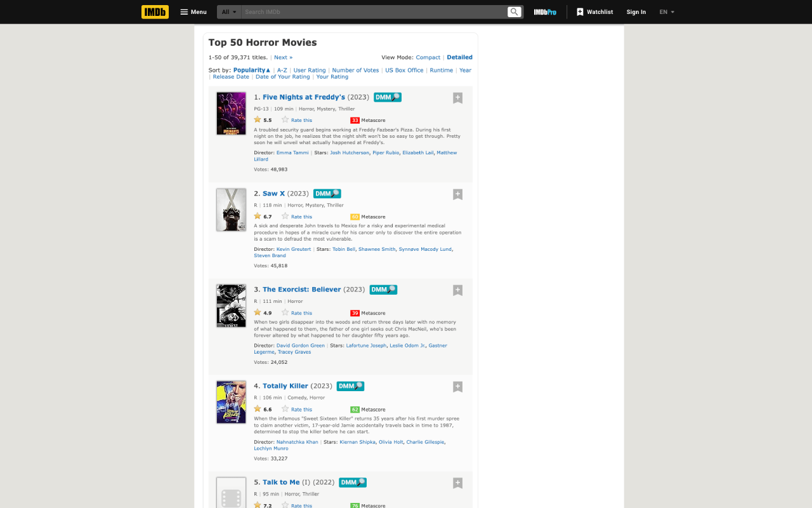This screenshot has width=812, height=508.
Task: Open Josh Hutcherson actor link
Action: [350, 152]
